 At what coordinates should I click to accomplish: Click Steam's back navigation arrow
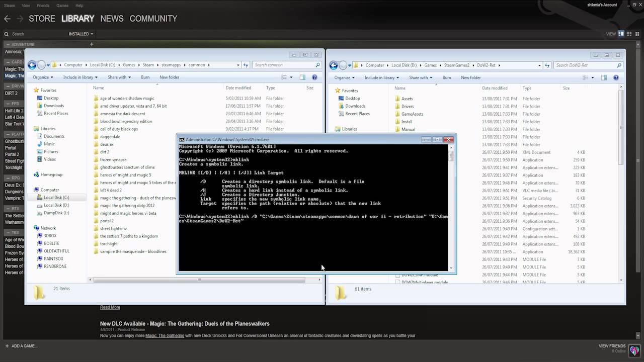tap(7, 19)
